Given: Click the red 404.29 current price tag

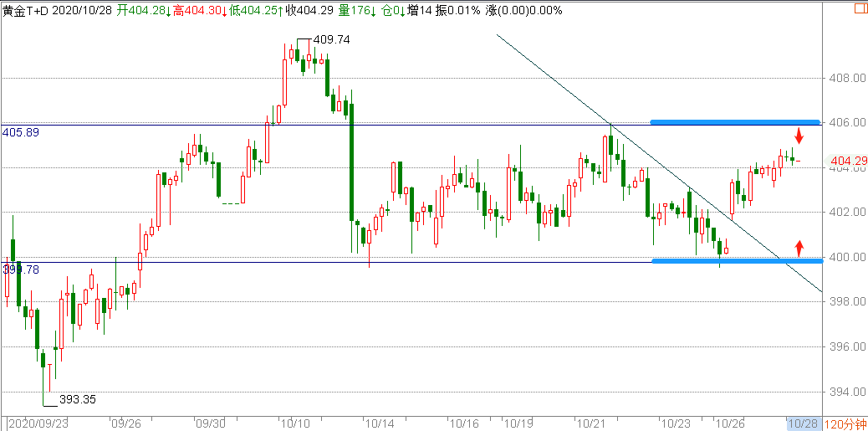Looking at the screenshot, I should [848, 161].
